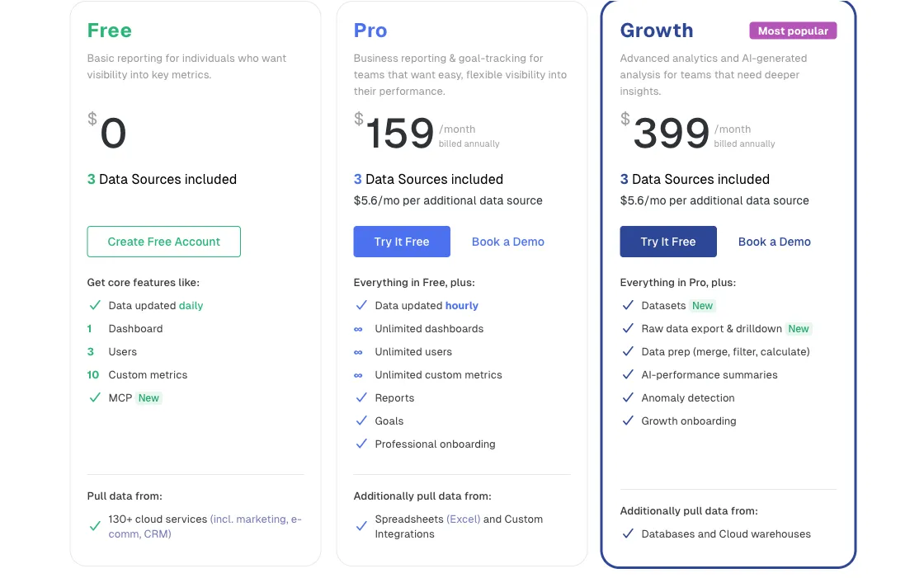Click the 'Excel' link under Pro's data sources
This screenshot has width=924, height=578.
pyautogui.click(x=464, y=519)
